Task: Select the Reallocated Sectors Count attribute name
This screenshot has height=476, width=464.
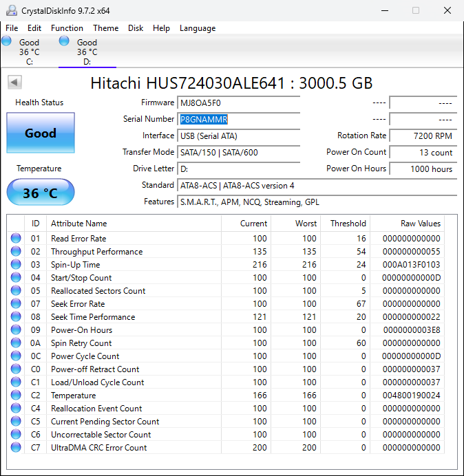Action: 98,291
